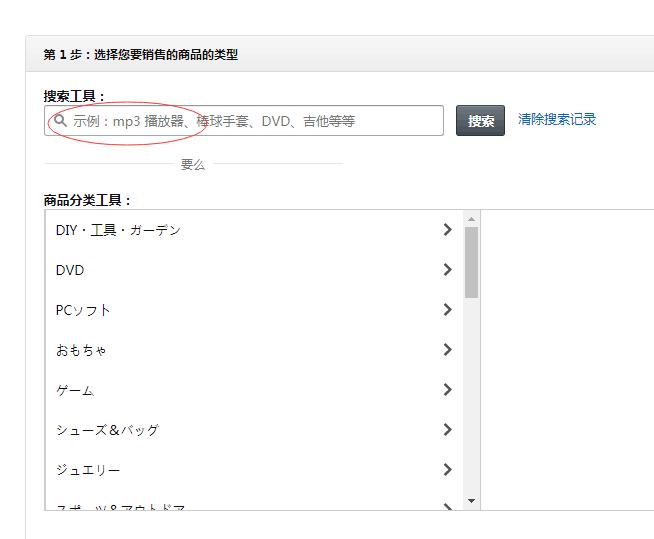Image resolution: width=654 pixels, height=539 pixels.
Task: Focus the product search input field
Action: [244, 121]
